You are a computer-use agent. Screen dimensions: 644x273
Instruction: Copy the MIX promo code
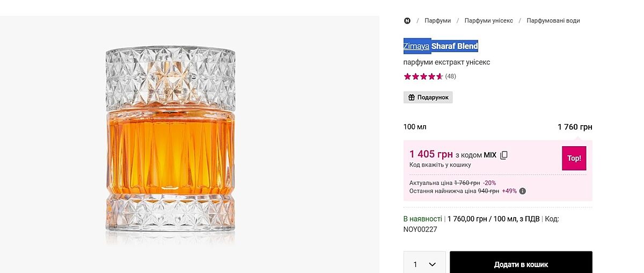[x=504, y=155]
